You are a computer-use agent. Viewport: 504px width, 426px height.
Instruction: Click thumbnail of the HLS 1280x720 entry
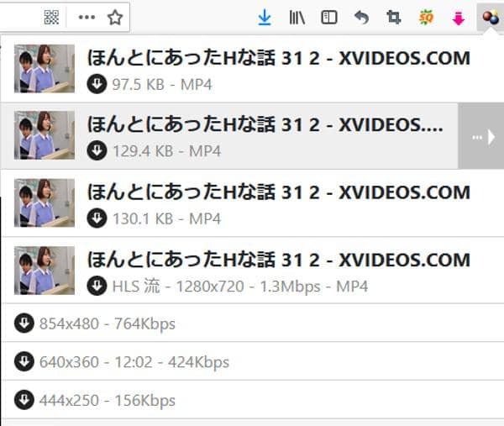pos(45,271)
